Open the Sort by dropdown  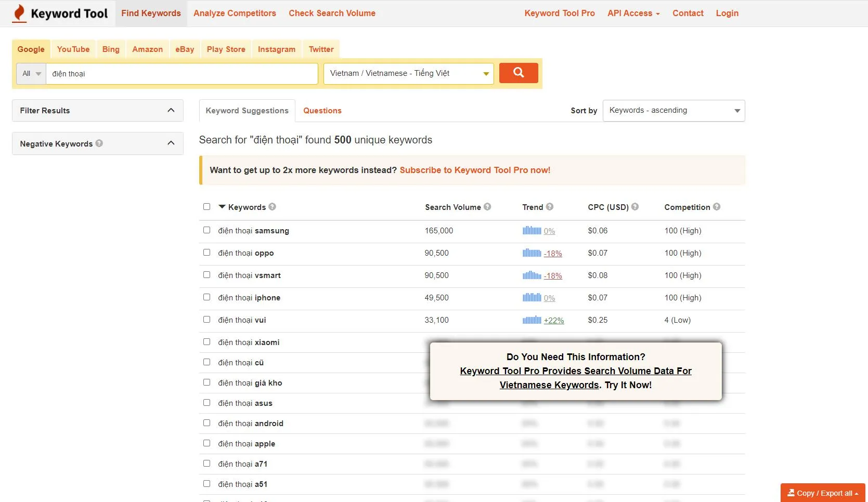[x=673, y=111]
